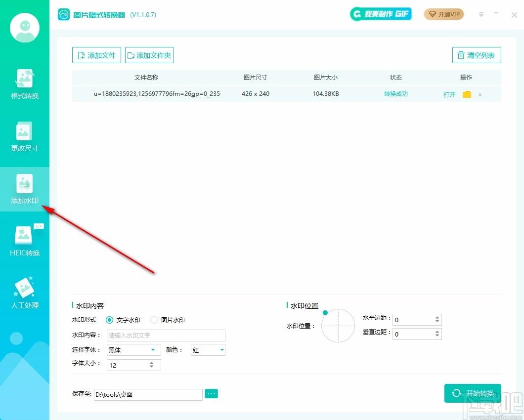Adjust the 垂直边距 stepper arrows
This screenshot has height=420, width=524.
pyautogui.click(x=437, y=334)
